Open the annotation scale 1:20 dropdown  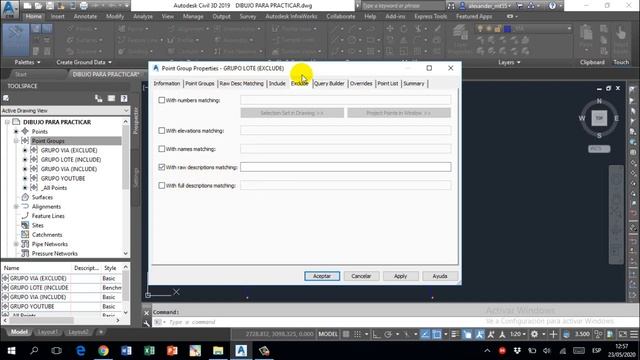pos(518,334)
